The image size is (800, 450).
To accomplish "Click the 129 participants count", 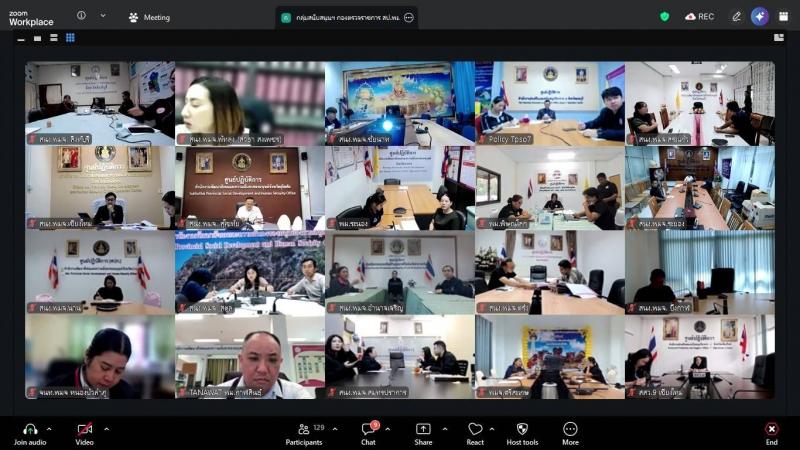I will 319,428.
